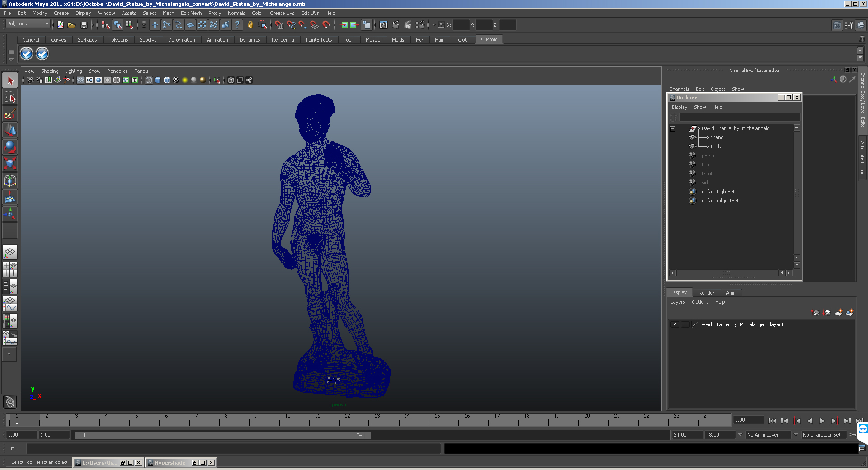Click the new scene icon
Viewport: 868px width, 470px height.
60,25
